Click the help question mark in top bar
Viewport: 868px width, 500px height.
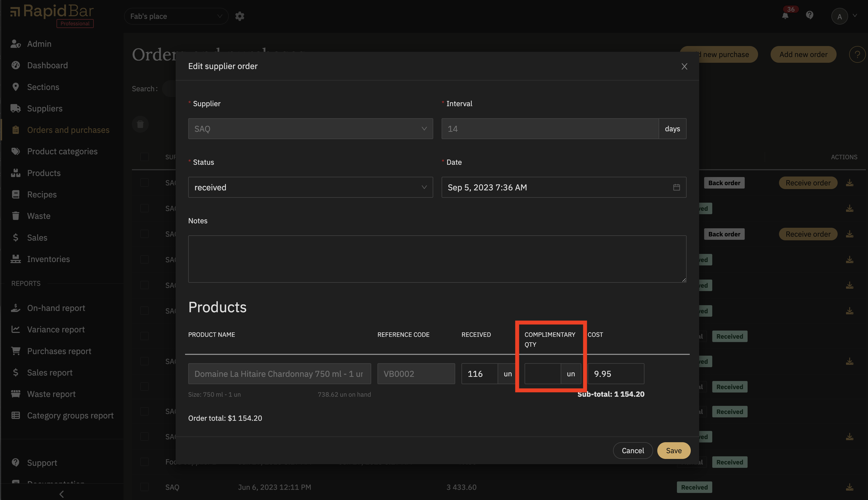pyautogui.click(x=810, y=15)
